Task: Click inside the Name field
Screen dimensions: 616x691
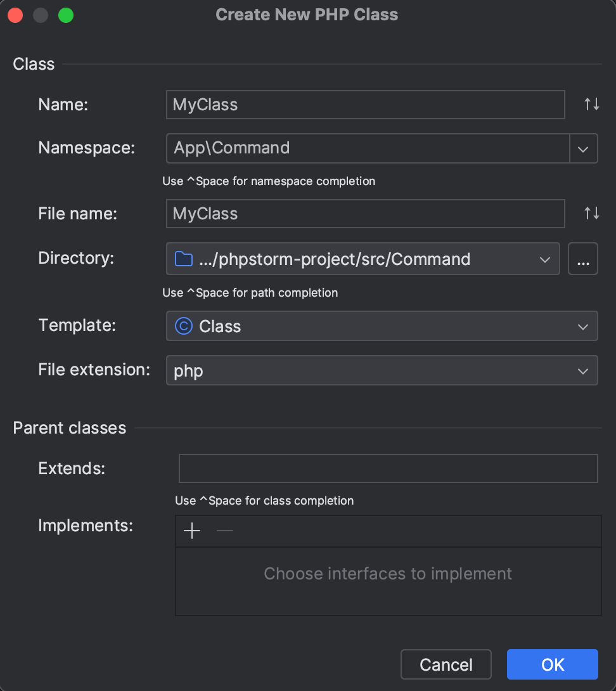Action: (365, 105)
